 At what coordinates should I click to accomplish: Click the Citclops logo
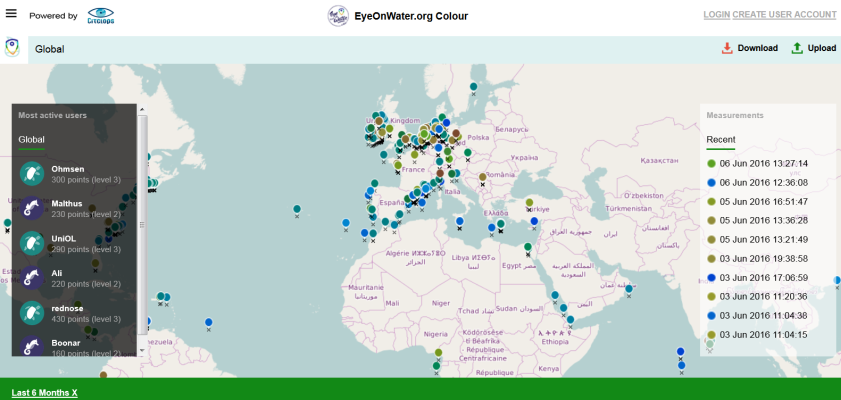pyautogui.click(x=101, y=16)
